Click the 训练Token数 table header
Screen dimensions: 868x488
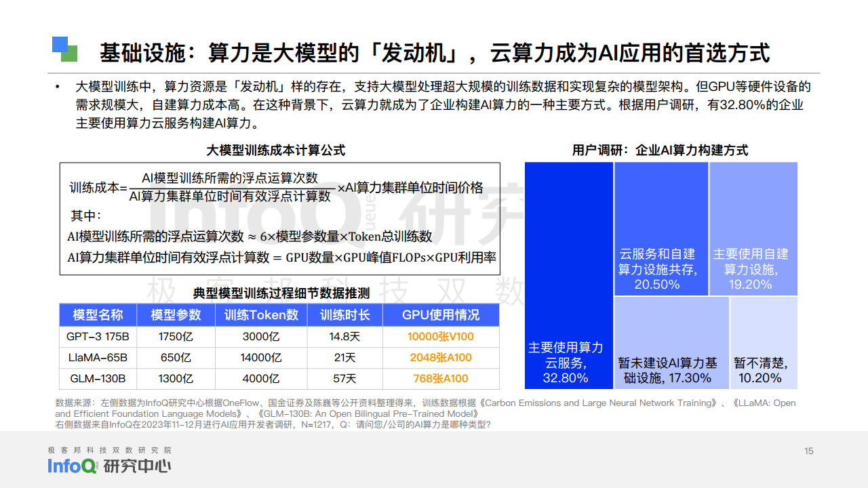point(261,314)
